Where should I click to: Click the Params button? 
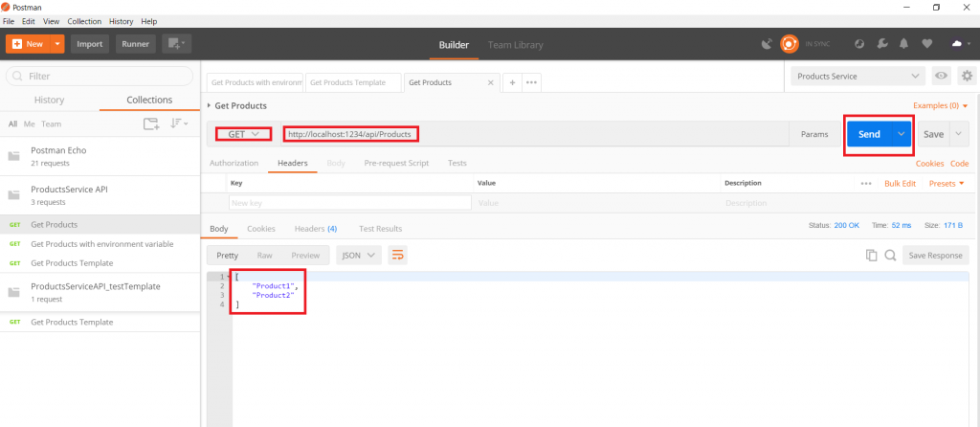coord(814,134)
